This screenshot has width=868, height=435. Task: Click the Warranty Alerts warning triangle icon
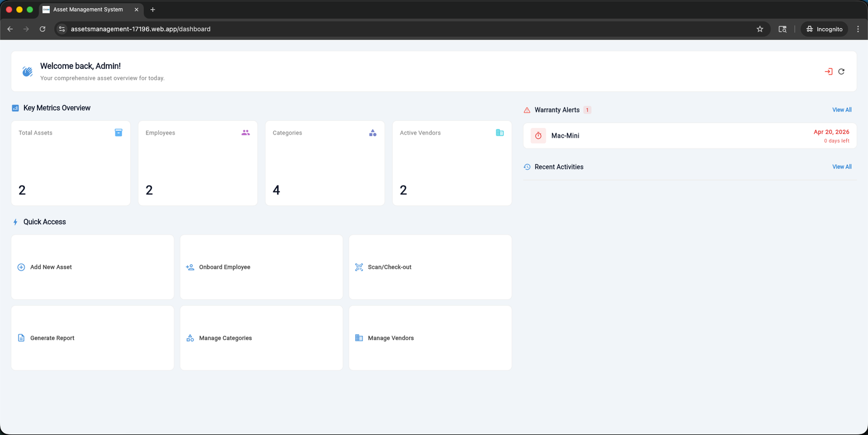527,110
